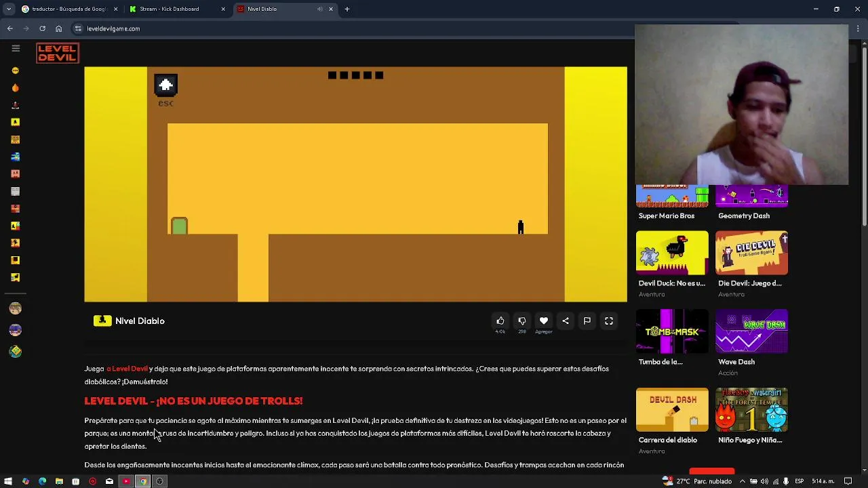This screenshot has height=488, width=868.
Task: Click the page vertical scrollbar
Action: click(x=864, y=136)
